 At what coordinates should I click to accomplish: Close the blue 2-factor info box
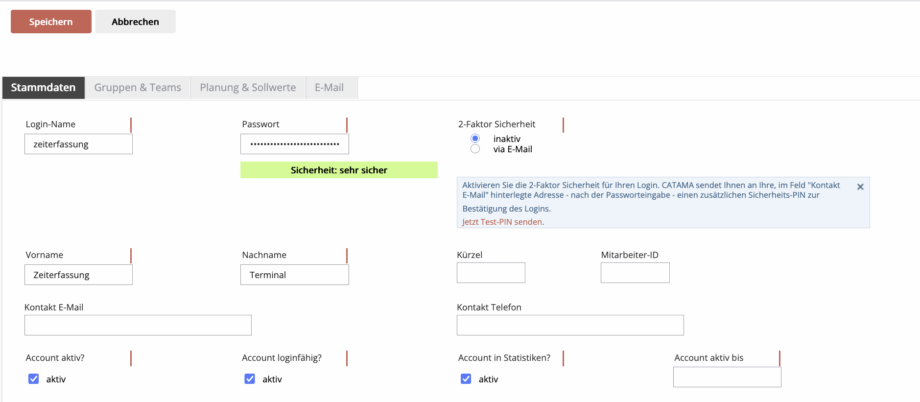click(x=860, y=187)
